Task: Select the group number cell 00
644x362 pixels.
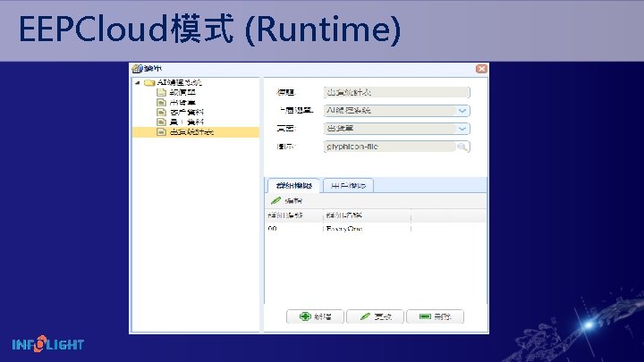Action: [x=293, y=229]
